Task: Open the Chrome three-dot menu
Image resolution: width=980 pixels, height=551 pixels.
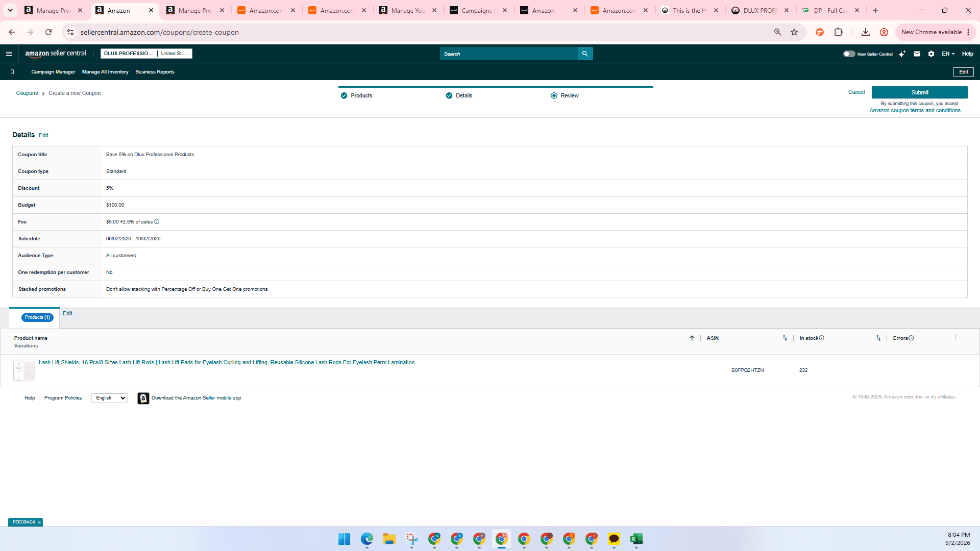Action: point(968,32)
